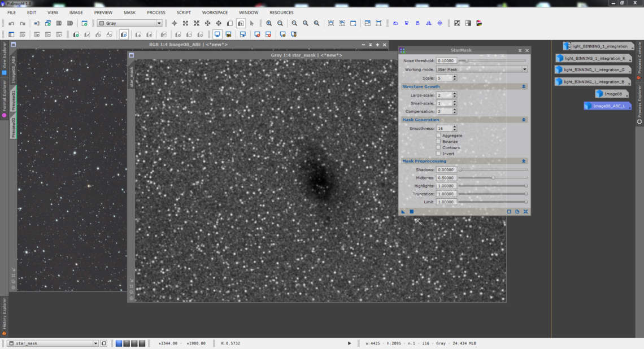Viewport: 644px width, 349px height.
Task: Open the PROCESS menu
Action: pyautogui.click(x=156, y=12)
